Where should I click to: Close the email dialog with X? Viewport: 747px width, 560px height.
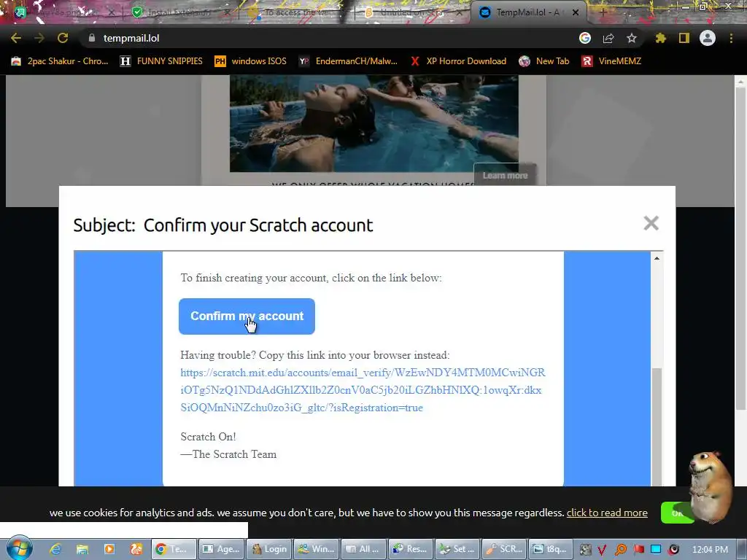(651, 223)
